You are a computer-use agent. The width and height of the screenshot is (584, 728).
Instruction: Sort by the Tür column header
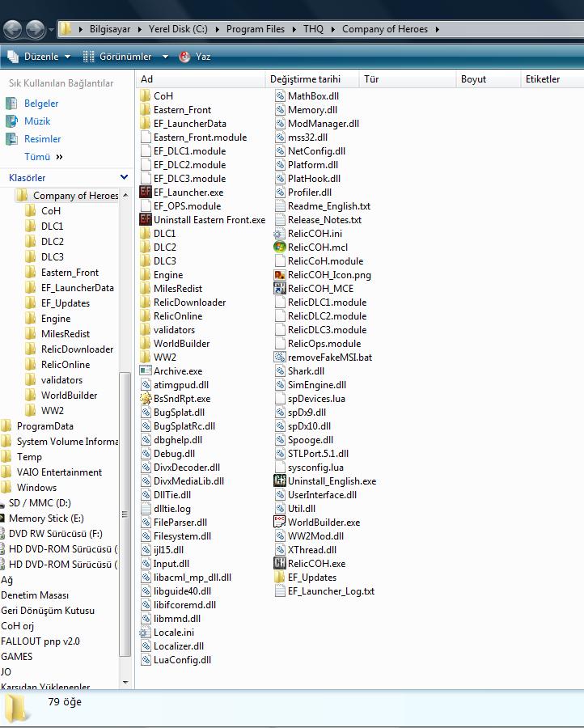(x=408, y=79)
